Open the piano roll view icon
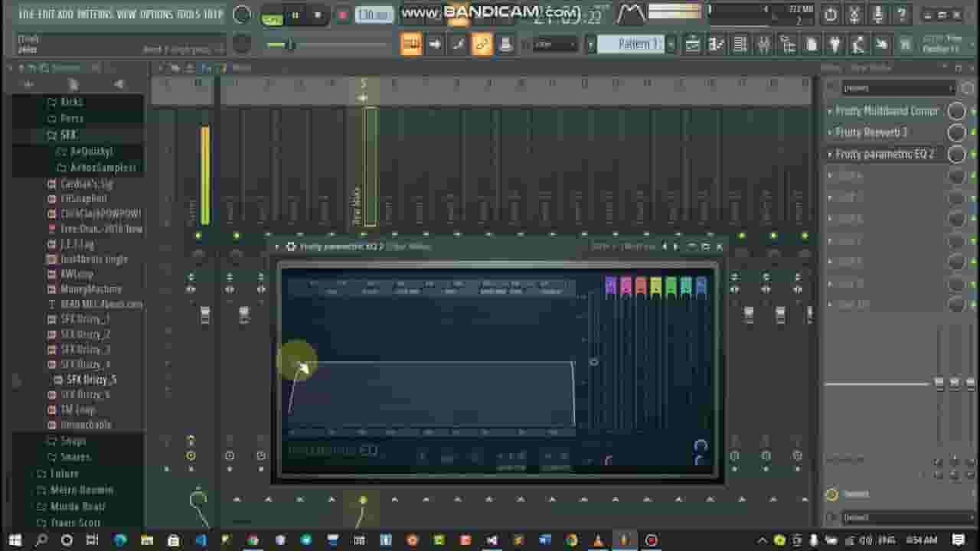Viewport: 980px width, 551px height. (717, 44)
